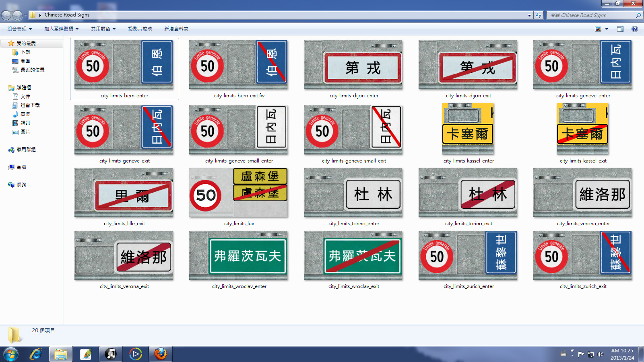The height and width of the screenshot is (362, 644).
Task: Select city_limits_geneve_small_enter thumbnail
Action: click(x=238, y=130)
